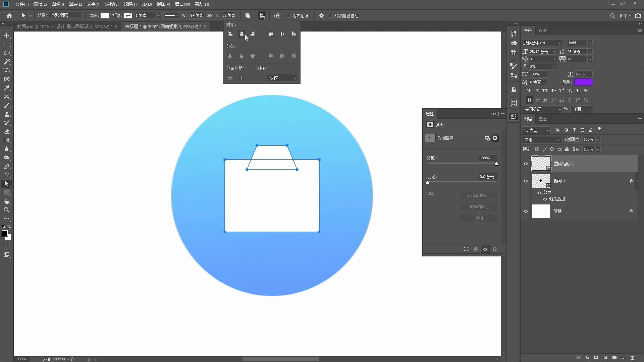Select the Hand tool
This screenshot has height=362, width=644.
point(7,201)
